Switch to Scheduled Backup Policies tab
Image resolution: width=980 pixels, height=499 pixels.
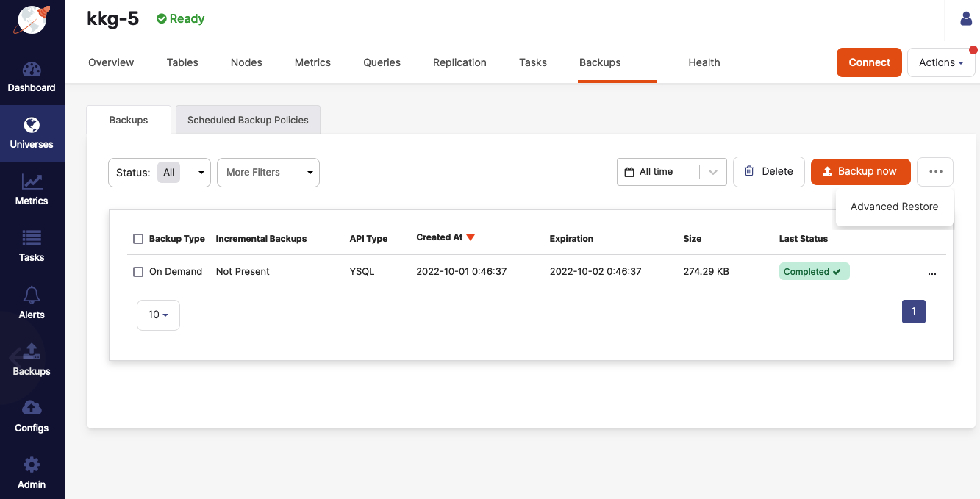tap(248, 120)
